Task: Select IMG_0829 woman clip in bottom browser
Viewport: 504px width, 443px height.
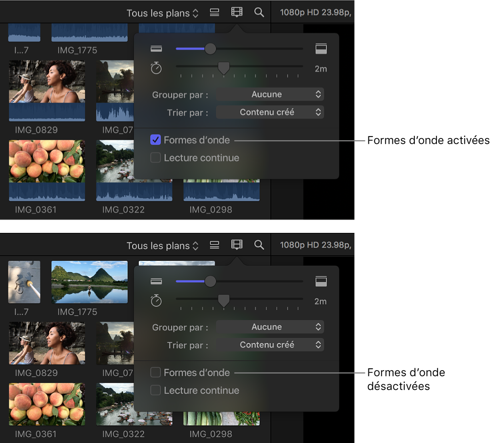Action: click(x=47, y=343)
